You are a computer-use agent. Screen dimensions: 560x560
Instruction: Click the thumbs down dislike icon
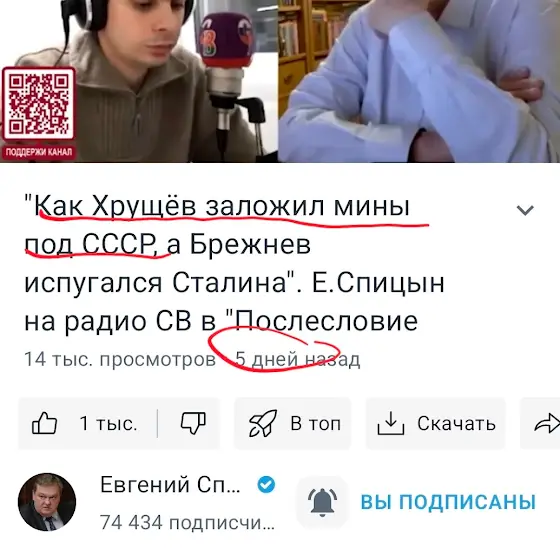click(193, 423)
